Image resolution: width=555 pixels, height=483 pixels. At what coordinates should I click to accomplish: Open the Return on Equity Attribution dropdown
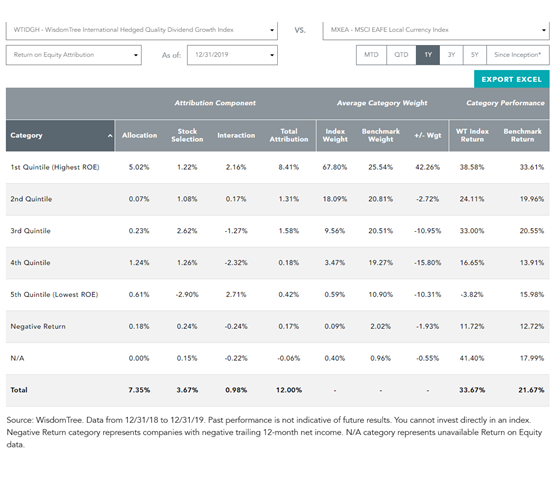point(74,55)
